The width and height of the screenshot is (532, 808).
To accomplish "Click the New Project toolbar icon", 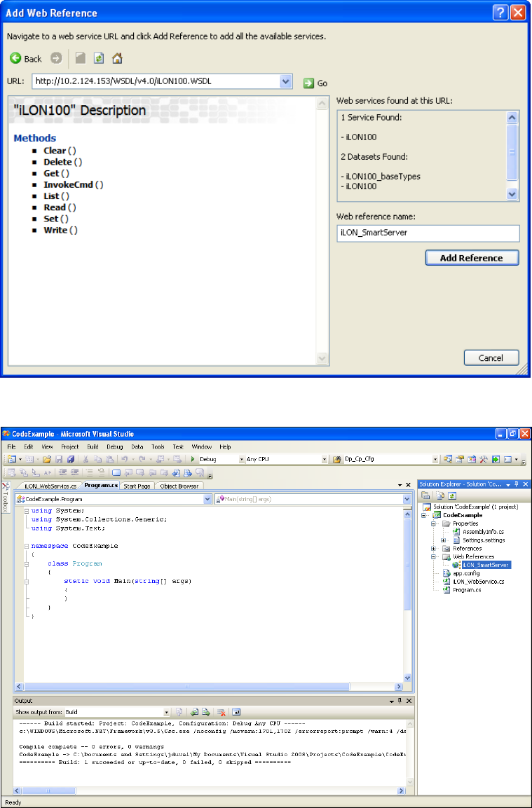I will (x=12, y=458).
